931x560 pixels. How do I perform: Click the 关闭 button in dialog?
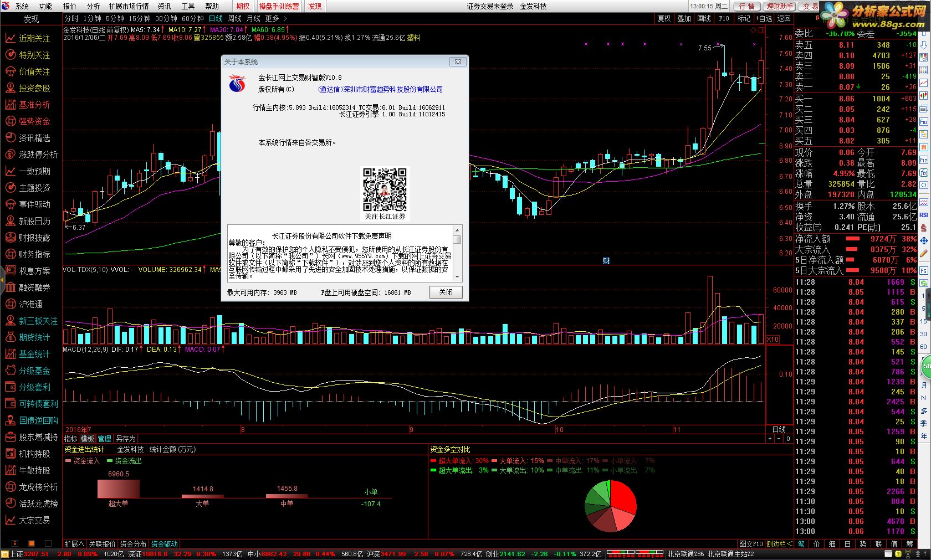pyautogui.click(x=446, y=292)
